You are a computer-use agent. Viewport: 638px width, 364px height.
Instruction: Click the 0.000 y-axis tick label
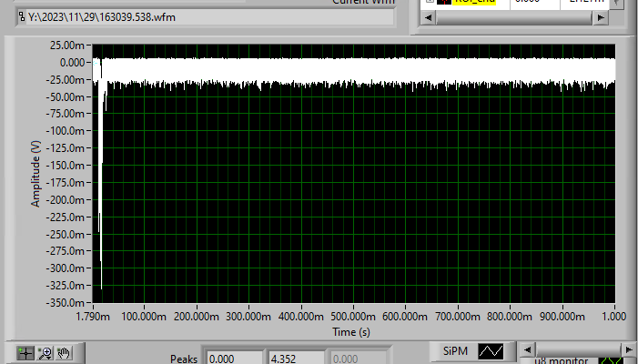pyautogui.click(x=73, y=63)
